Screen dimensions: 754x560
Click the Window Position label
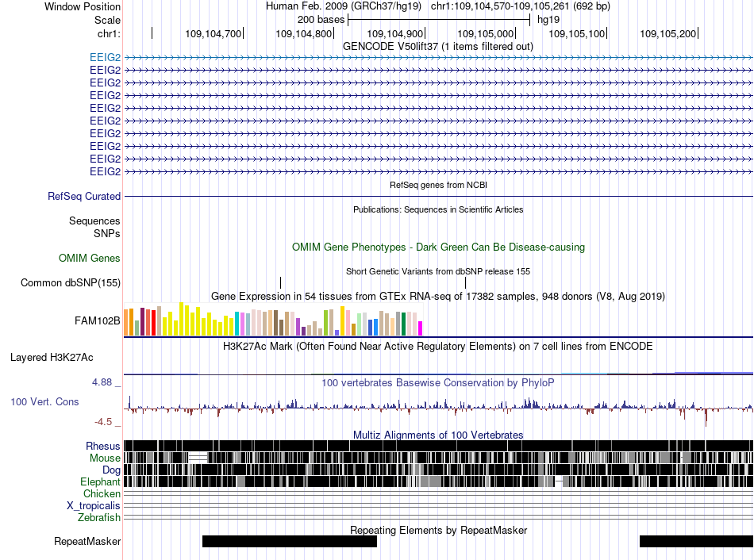pos(83,6)
